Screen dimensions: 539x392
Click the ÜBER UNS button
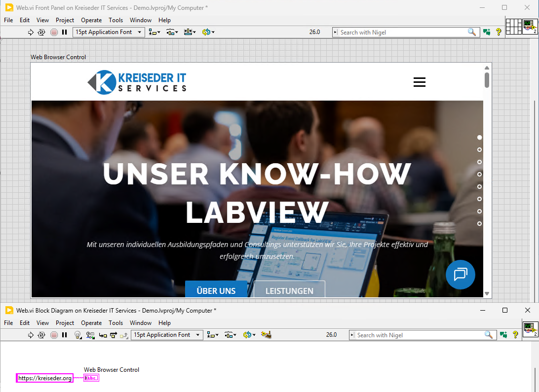pyautogui.click(x=216, y=290)
